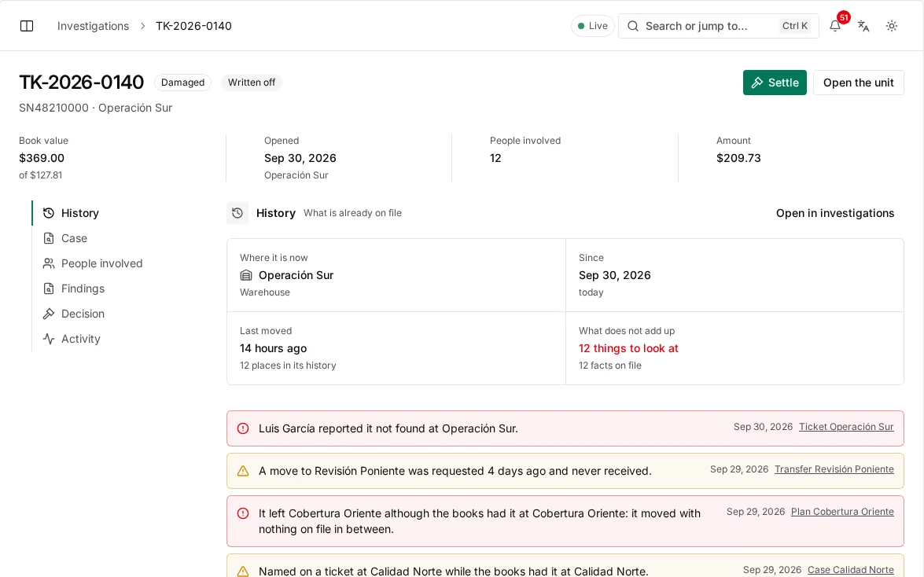Click the warning triangle beside Revisión Poniente move
924x577 pixels.
click(x=243, y=471)
